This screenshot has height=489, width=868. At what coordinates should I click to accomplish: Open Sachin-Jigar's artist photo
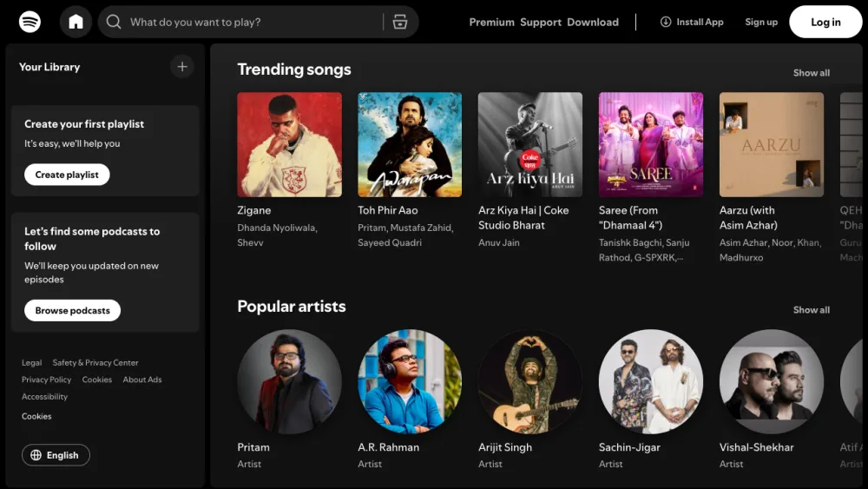coord(651,381)
